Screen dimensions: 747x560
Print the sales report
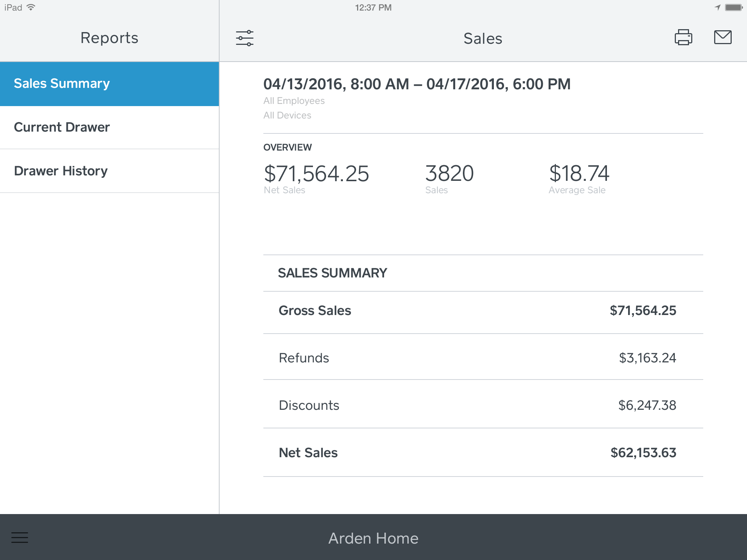tap(683, 38)
